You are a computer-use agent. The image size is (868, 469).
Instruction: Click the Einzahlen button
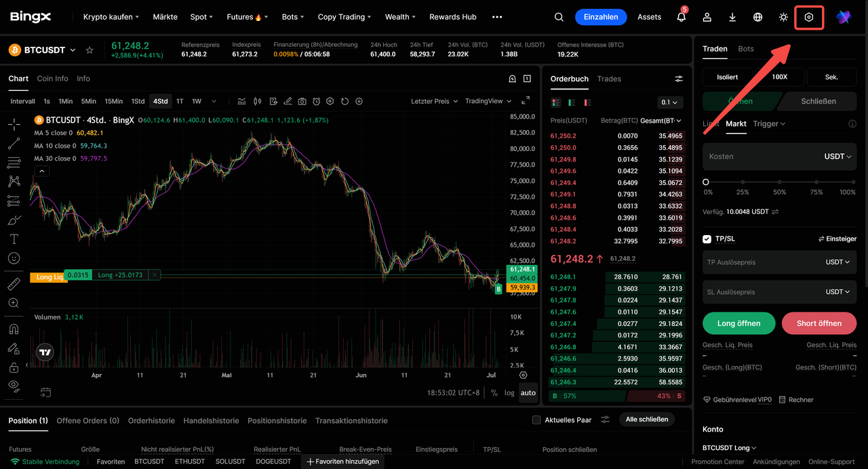point(601,17)
